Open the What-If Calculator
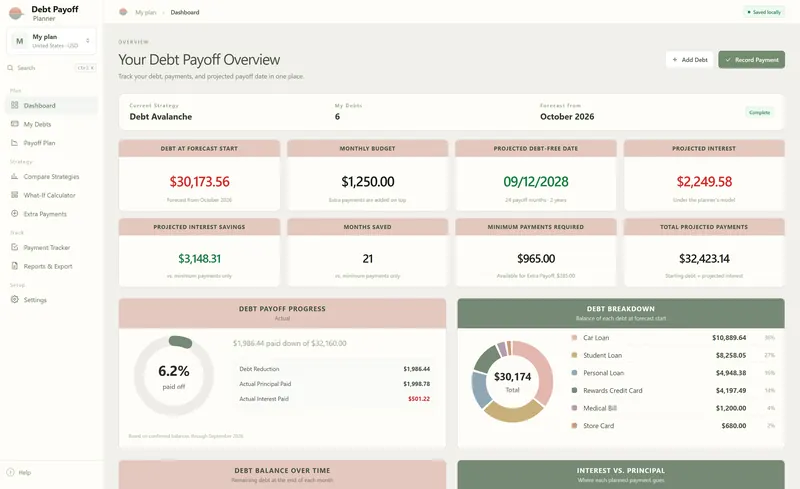 pos(51,195)
